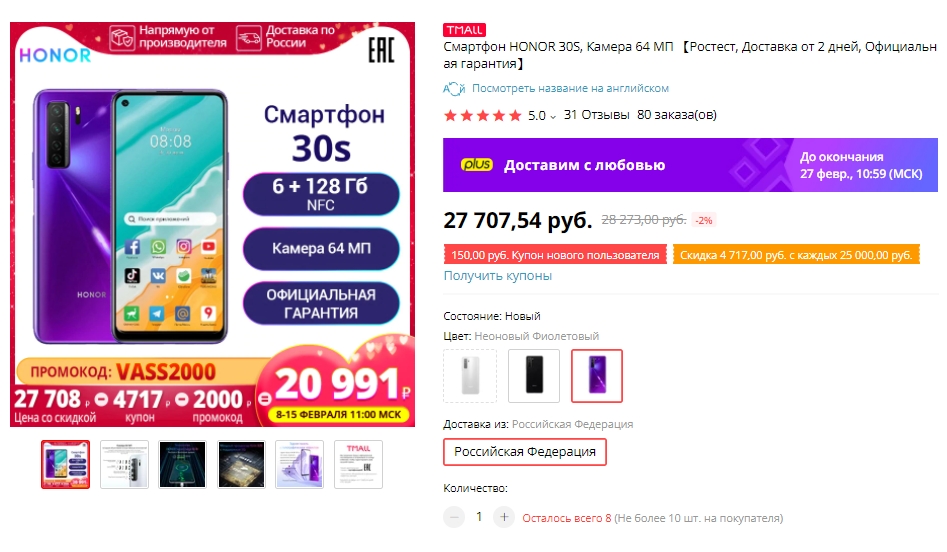Viewport: 947px width, 552px height.
Task: Click the translate icon beside English title link
Action: point(454,89)
